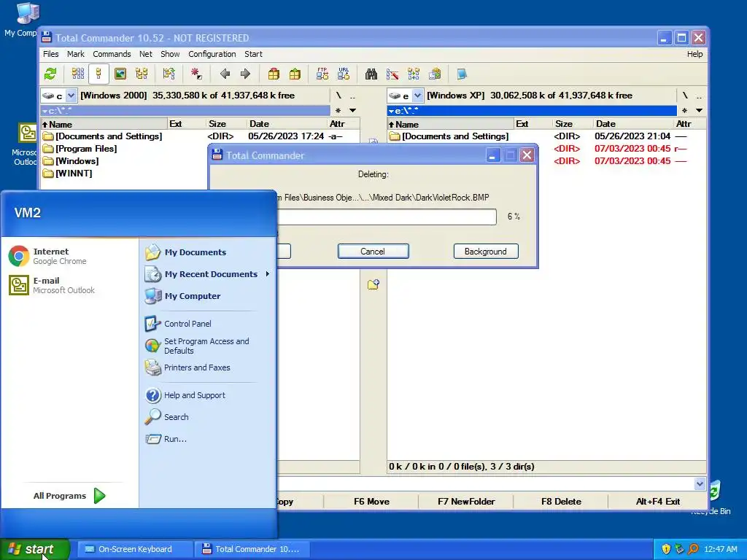Open Printers and Faxes
Image resolution: width=747 pixels, height=560 pixels.
[x=197, y=367]
